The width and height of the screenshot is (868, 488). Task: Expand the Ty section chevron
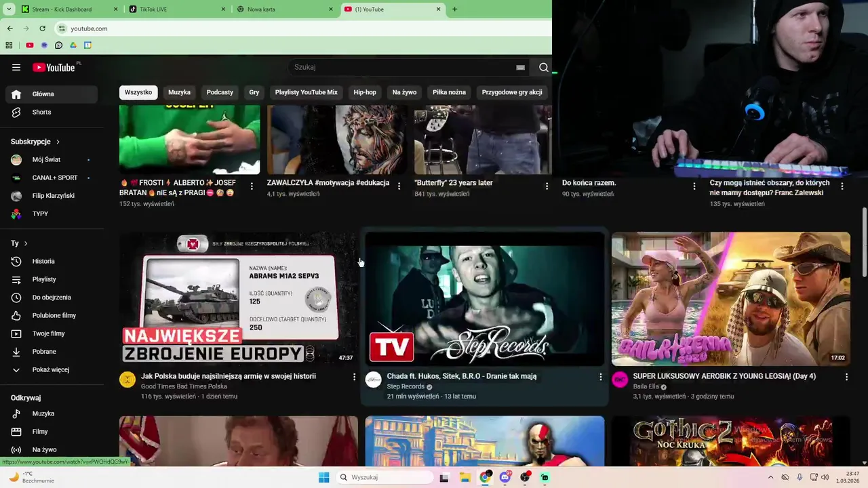26,243
